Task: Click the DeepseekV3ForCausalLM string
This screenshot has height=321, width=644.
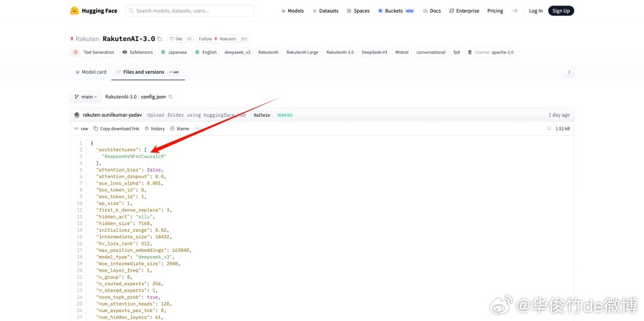Action: (134, 156)
